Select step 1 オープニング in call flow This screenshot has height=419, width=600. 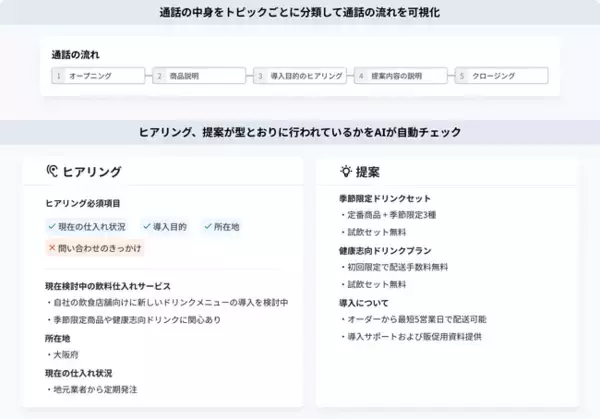click(96, 75)
